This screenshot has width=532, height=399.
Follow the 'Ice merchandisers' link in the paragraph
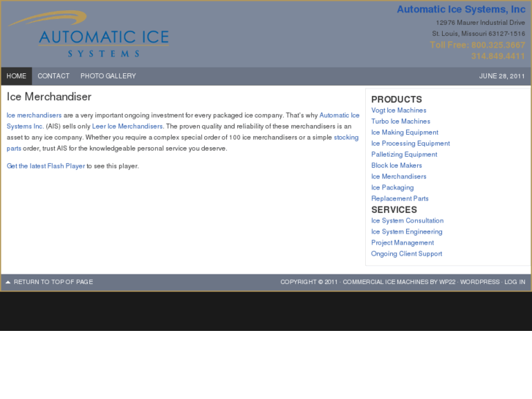[34, 116]
